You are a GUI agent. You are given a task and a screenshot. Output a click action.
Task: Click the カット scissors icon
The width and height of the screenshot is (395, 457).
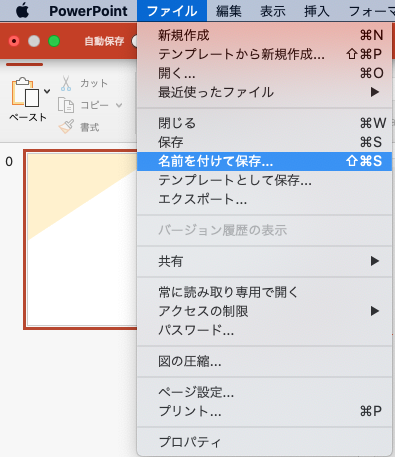66,83
